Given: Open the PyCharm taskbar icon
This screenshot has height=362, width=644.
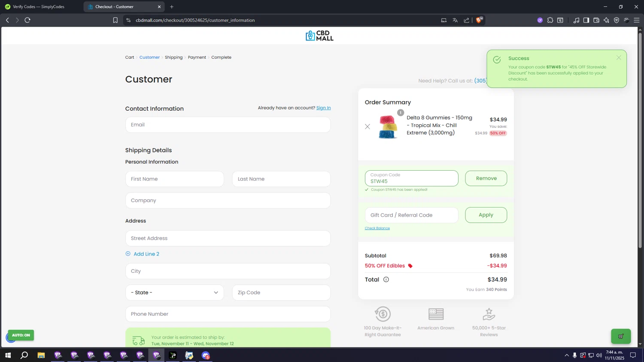Looking at the screenshot, I should 173,355.
